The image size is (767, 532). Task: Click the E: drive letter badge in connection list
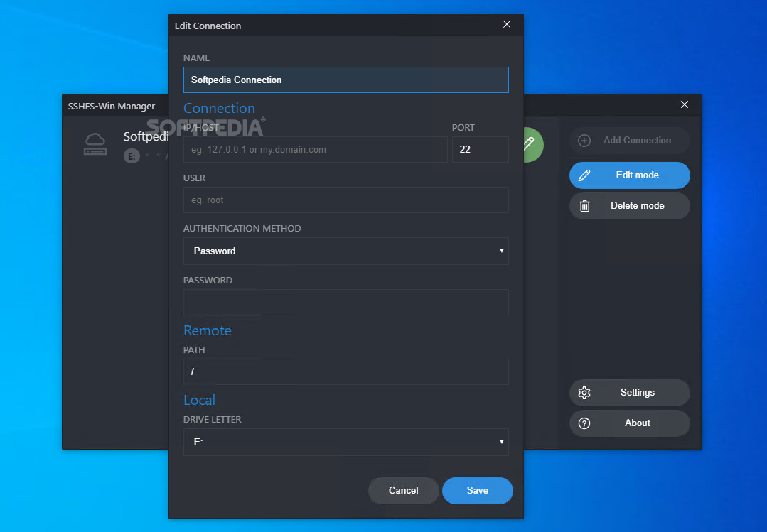(132, 156)
